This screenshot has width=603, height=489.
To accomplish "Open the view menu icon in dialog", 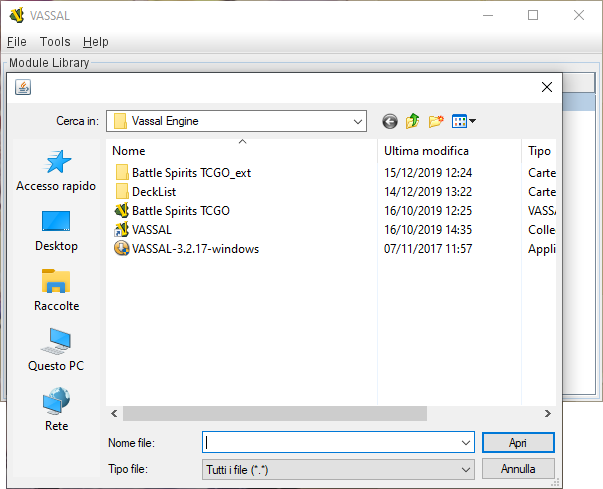I will pos(464,121).
